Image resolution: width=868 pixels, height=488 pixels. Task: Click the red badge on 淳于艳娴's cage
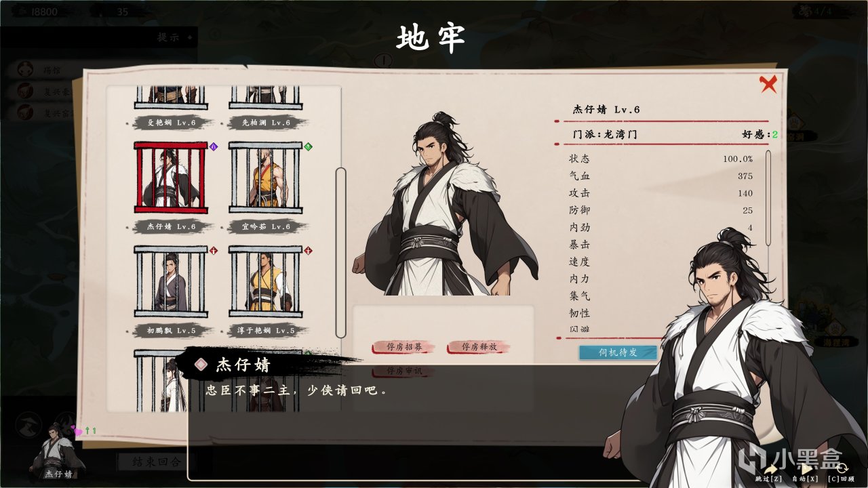point(308,250)
